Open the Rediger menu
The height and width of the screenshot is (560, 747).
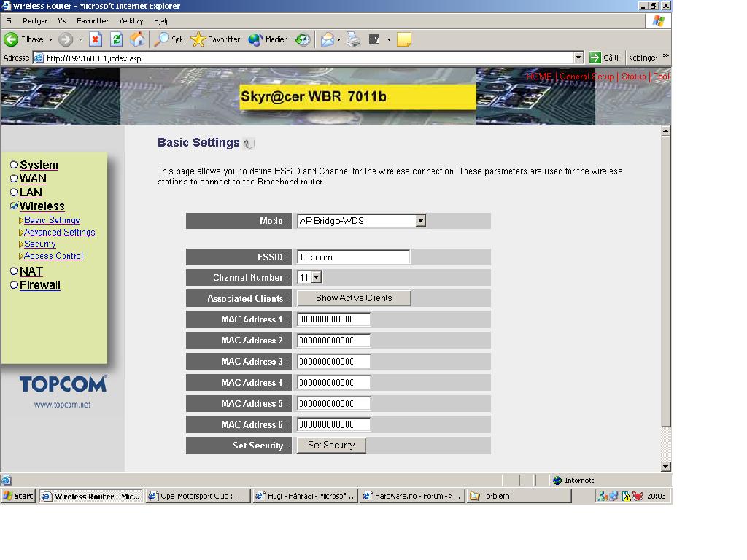35,21
